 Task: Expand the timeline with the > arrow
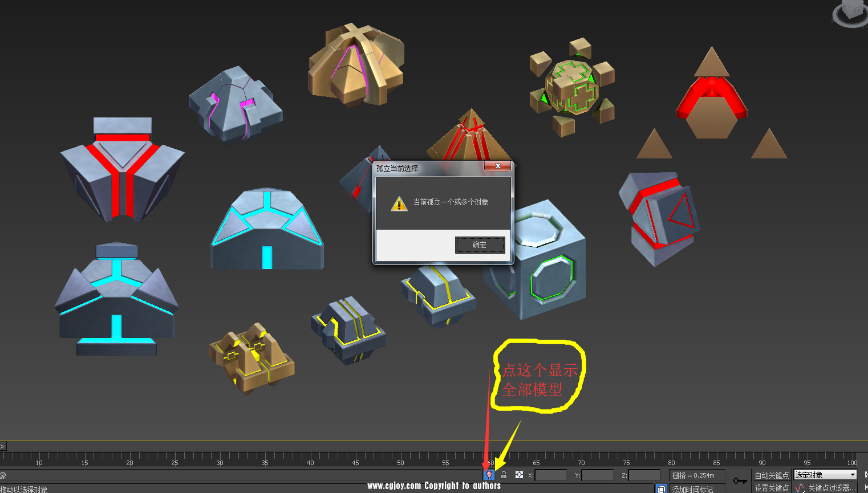pos(3,446)
